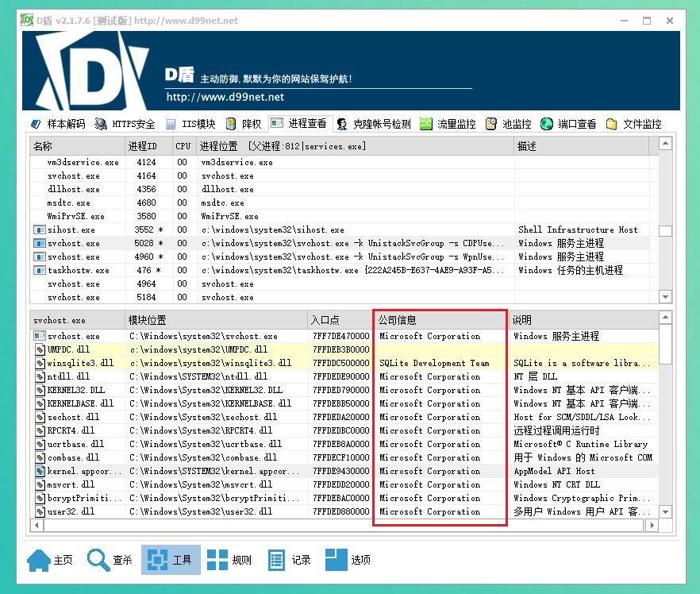Open the 降权 tab
This screenshot has width=700, height=594.
pos(244,124)
